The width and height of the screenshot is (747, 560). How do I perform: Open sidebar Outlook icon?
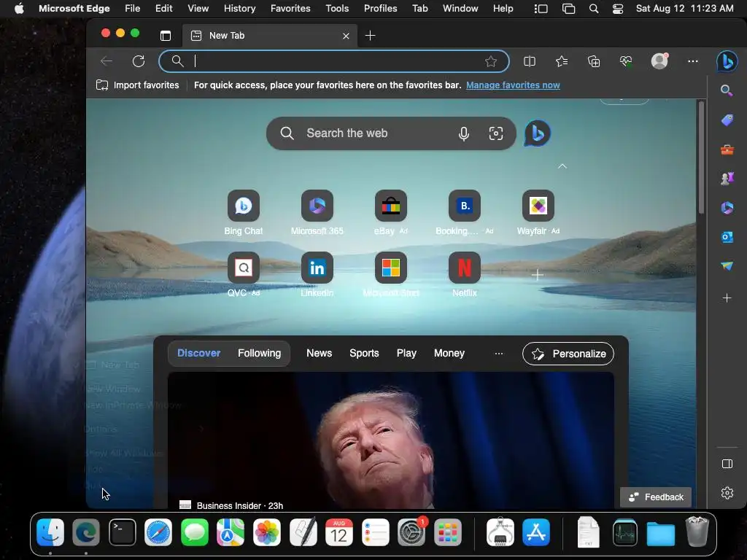point(727,237)
